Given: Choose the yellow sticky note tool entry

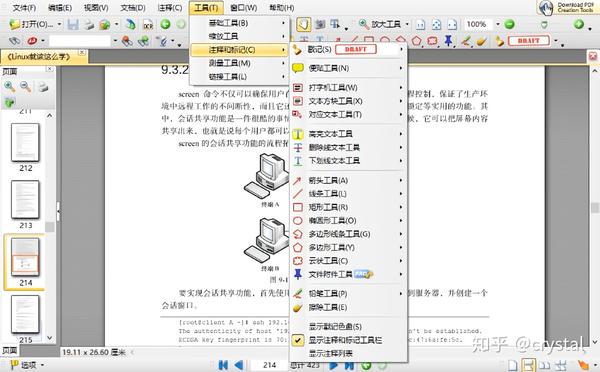Looking at the screenshot, I should coord(347,68).
